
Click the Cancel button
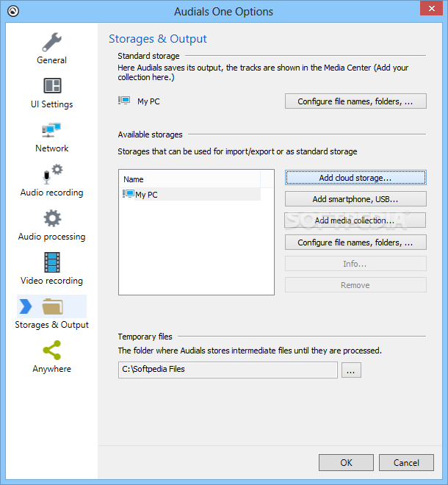click(x=406, y=462)
